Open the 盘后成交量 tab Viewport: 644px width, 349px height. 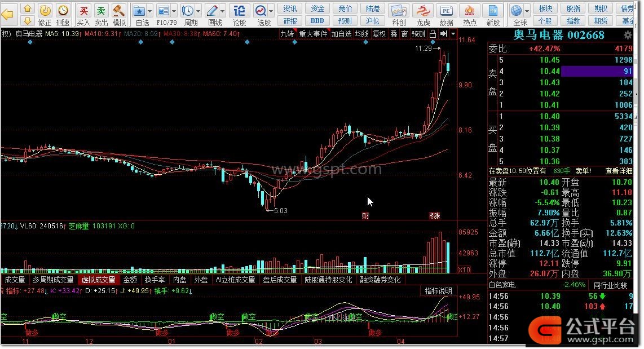[280, 280]
